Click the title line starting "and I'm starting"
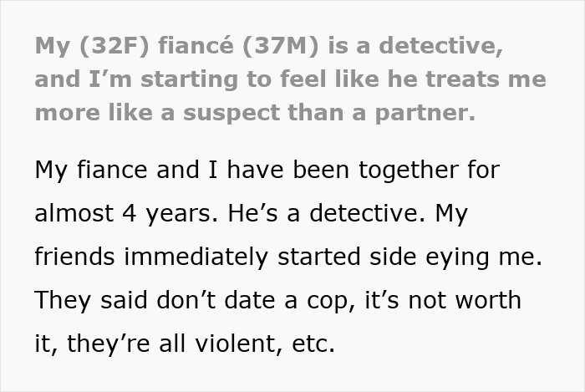This screenshot has width=585, height=392. pos(290,81)
